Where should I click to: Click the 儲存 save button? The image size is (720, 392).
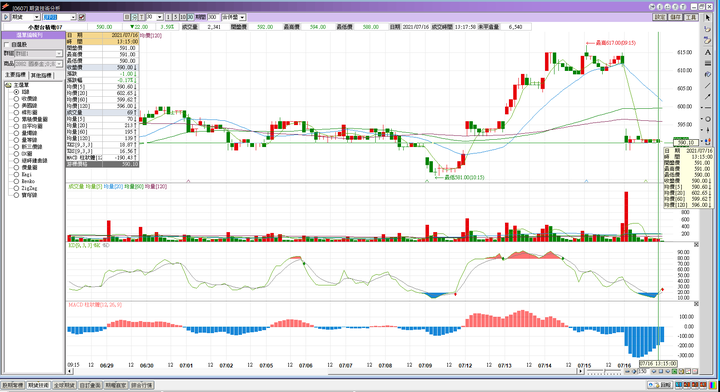[x=675, y=17]
